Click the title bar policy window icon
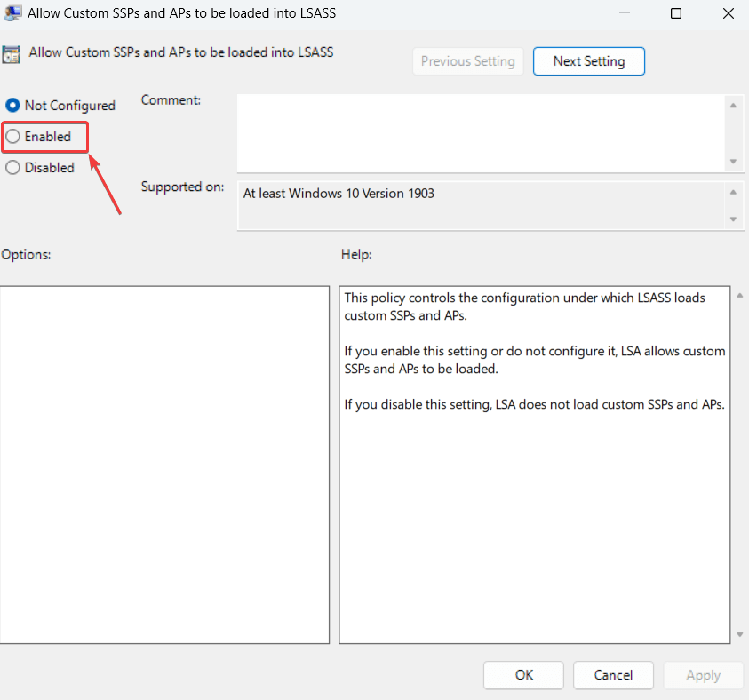Screen dimensions: 749x700 [x=12, y=13]
